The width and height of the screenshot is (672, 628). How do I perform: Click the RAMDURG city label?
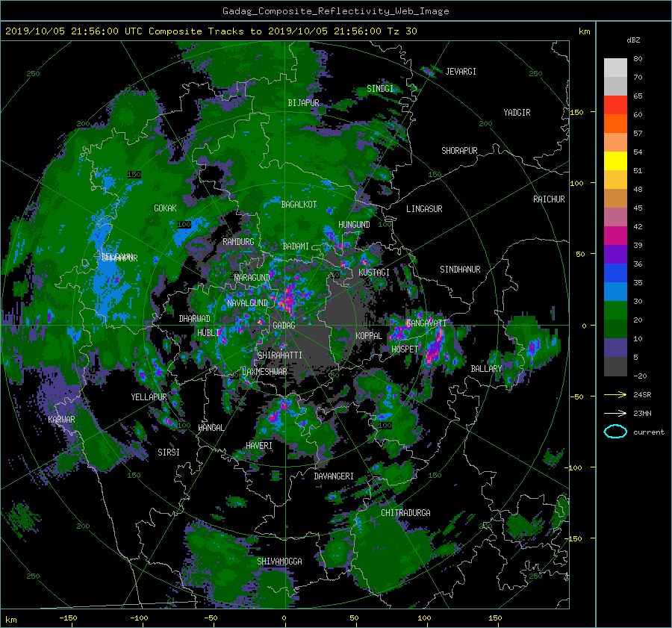coord(238,242)
